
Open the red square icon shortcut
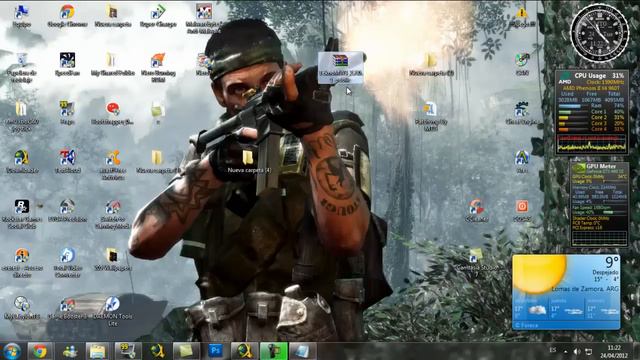click(x=522, y=211)
